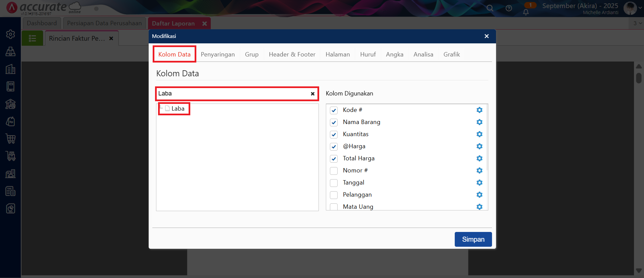This screenshot has height=278, width=644.
Task: Click the Simpan button
Action: click(473, 239)
